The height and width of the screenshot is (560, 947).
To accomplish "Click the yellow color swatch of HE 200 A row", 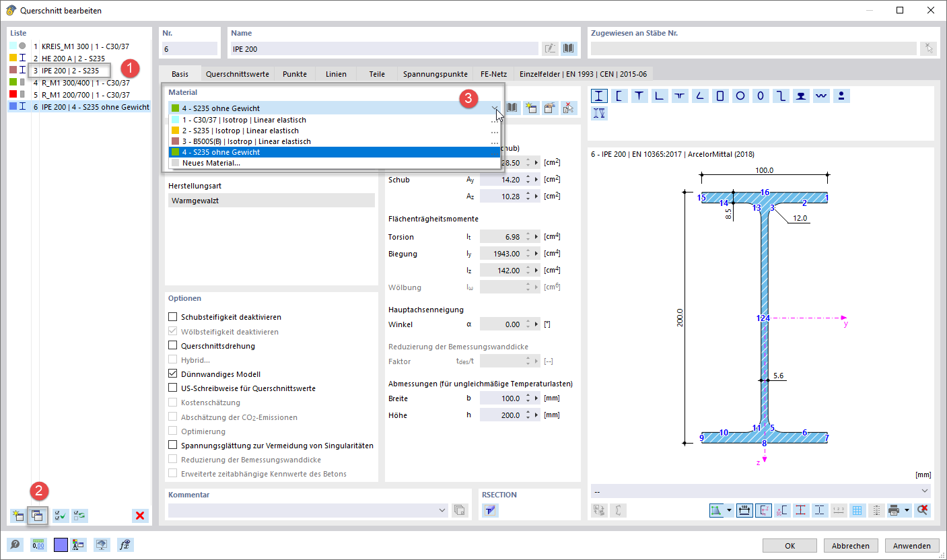I will coord(13,59).
